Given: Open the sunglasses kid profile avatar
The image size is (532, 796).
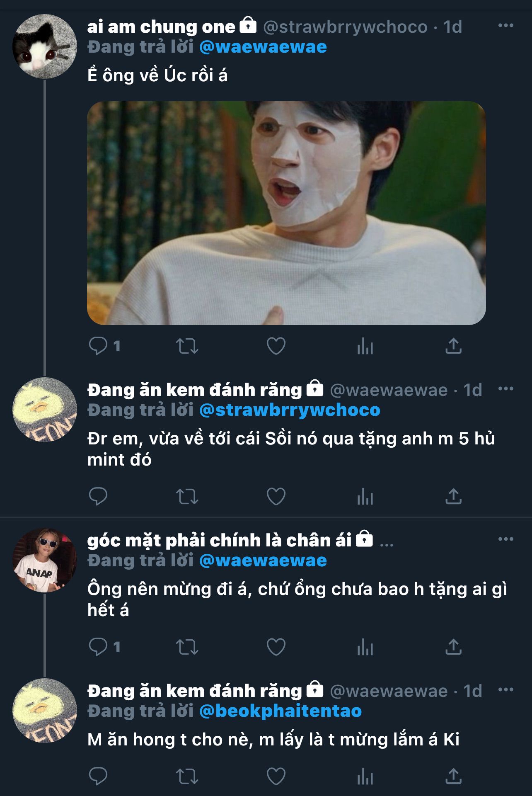Looking at the screenshot, I should tap(44, 560).
